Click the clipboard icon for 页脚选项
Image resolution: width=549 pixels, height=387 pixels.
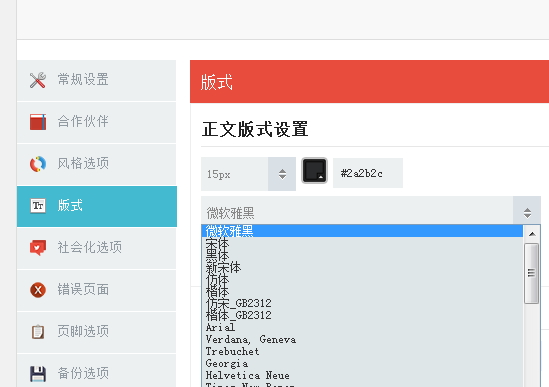pyautogui.click(x=38, y=332)
